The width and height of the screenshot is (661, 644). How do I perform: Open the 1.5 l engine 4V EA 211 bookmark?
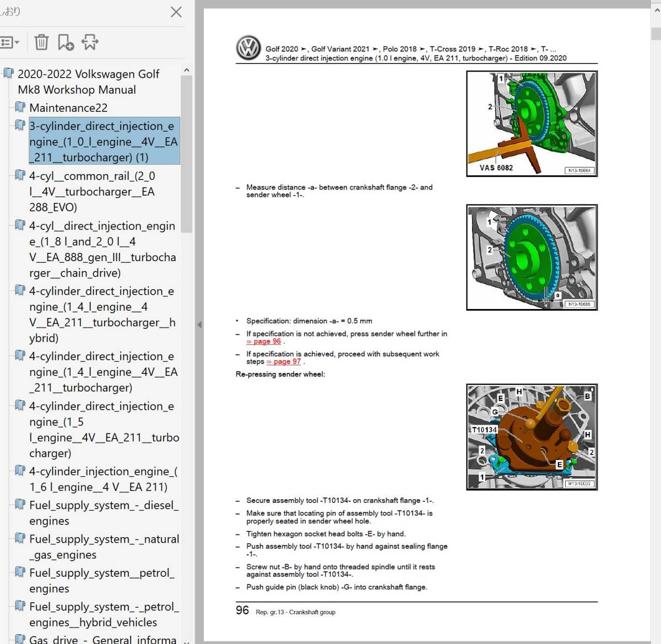coord(104,430)
